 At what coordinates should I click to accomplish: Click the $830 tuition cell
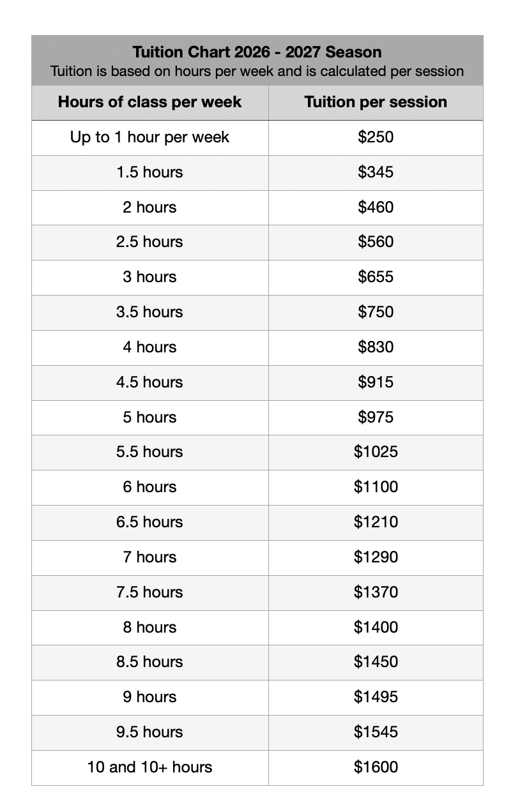376,347
